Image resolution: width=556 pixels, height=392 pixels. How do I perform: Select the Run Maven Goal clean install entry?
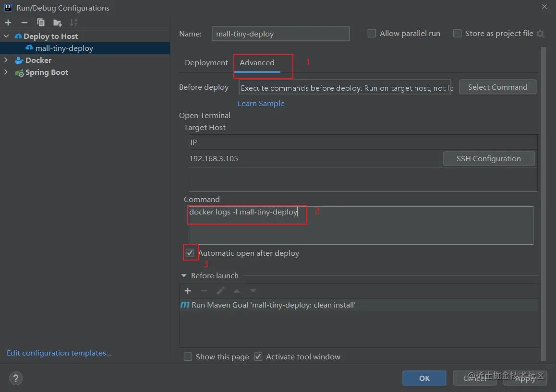point(359,305)
